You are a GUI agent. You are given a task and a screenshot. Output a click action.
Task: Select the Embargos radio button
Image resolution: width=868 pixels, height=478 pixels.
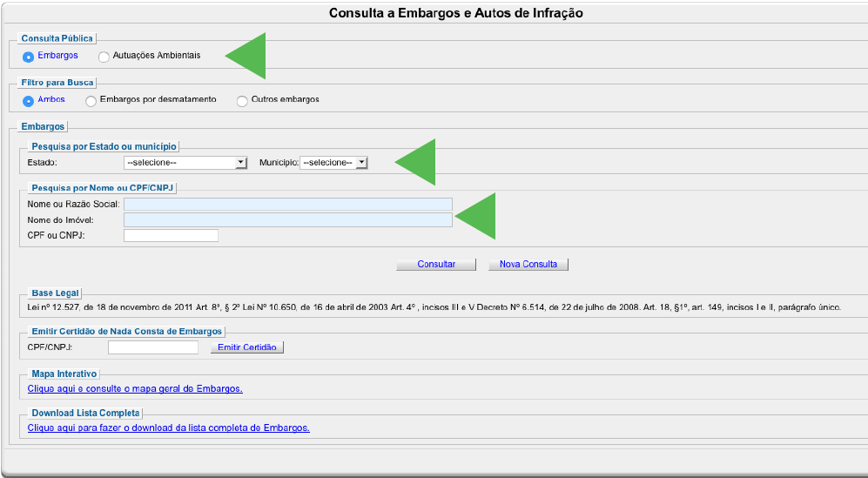(29, 57)
